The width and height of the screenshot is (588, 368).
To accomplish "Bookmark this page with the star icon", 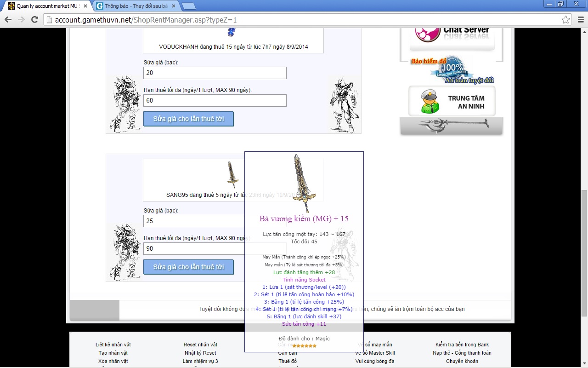I will pyautogui.click(x=566, y=20).
